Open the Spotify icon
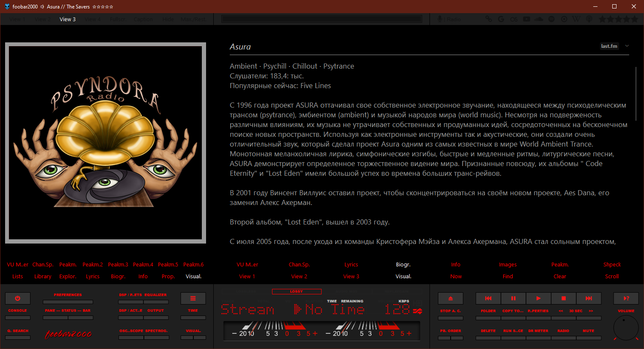Viewport: 644px width, 349px height. 551,19
